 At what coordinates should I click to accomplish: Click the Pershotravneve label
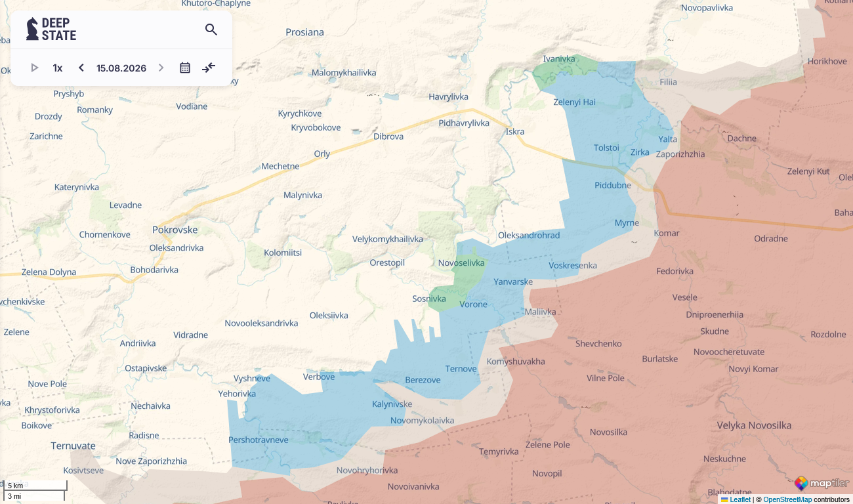click(259, 440)
